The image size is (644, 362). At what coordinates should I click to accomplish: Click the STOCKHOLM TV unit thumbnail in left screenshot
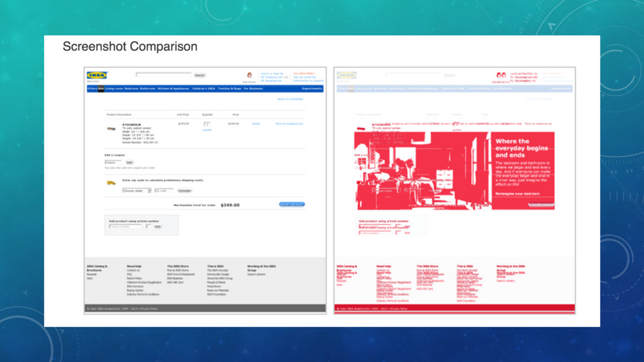[x=111, y=129]
